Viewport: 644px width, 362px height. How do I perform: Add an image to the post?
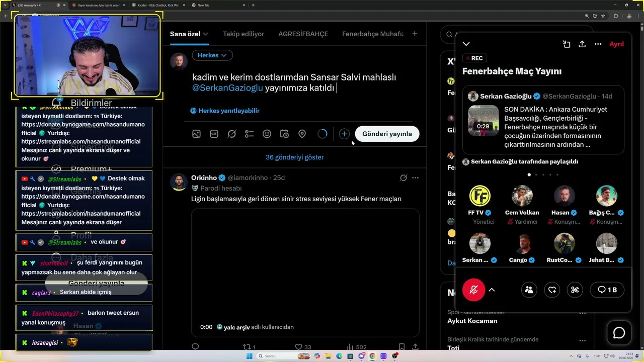pyautogui.click(x=196, y=134)
